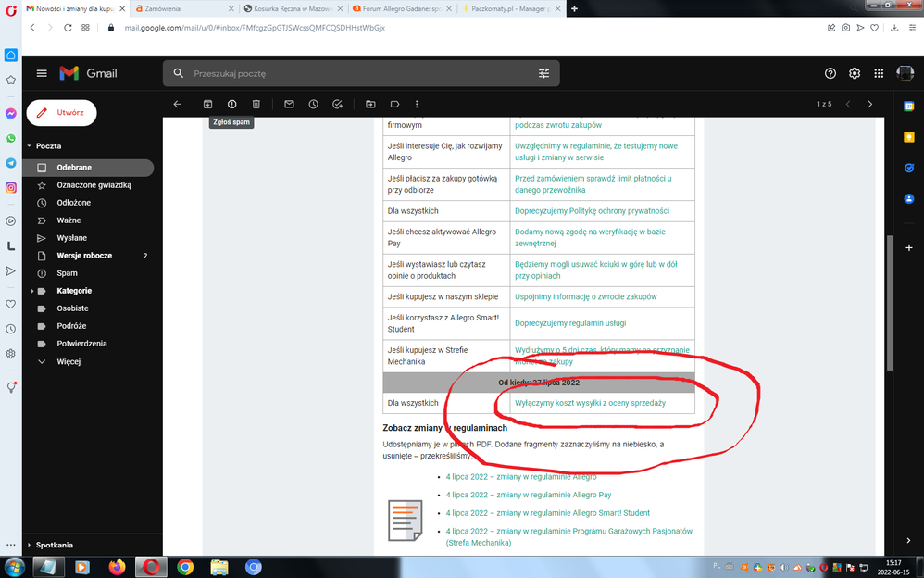The width and height of the screenshot is (924, 578).
Task: Open Opera sidebar three-dot setup
Action: point(10,545)
